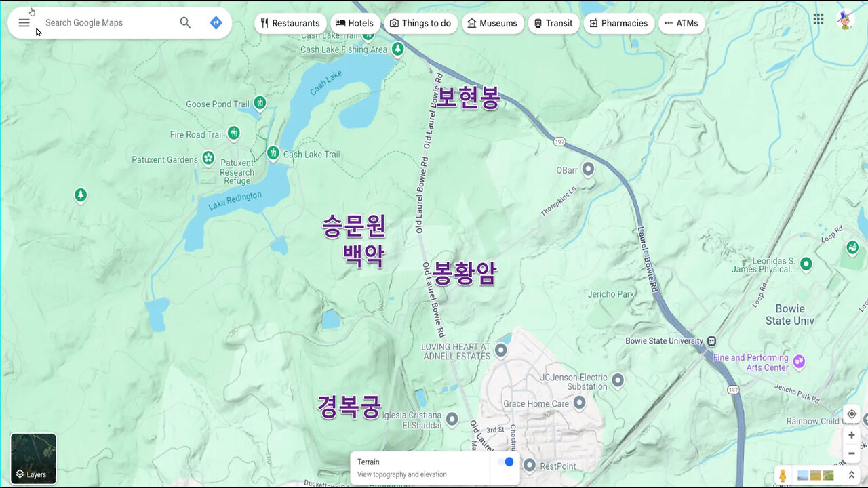Viewport: 868px width, 488px height.
Task: Select the Street View pegman
Action: coord(783,476)
